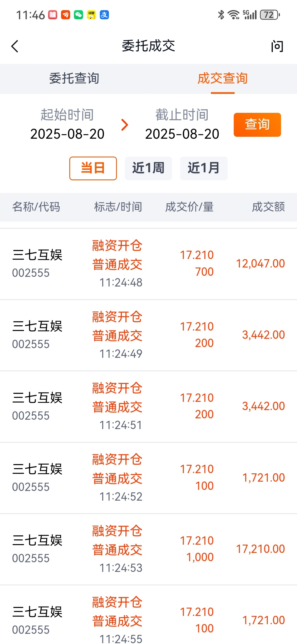297x644 pixels.
Task: Open the 起始时间 date picker
Action: click(67, 124)
